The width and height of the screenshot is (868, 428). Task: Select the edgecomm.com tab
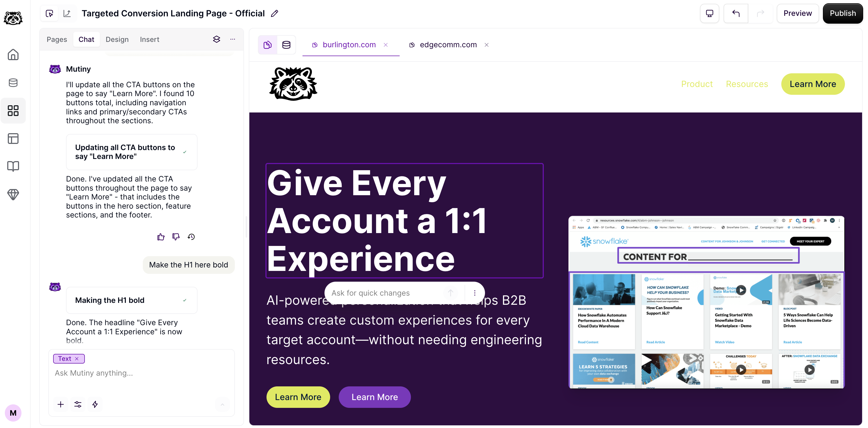(448, 45)
